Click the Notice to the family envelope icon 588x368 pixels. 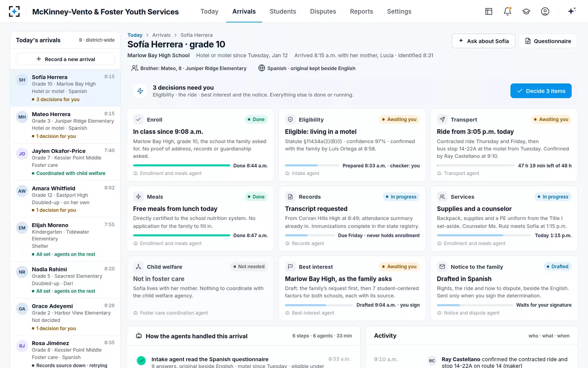(442, 267)
